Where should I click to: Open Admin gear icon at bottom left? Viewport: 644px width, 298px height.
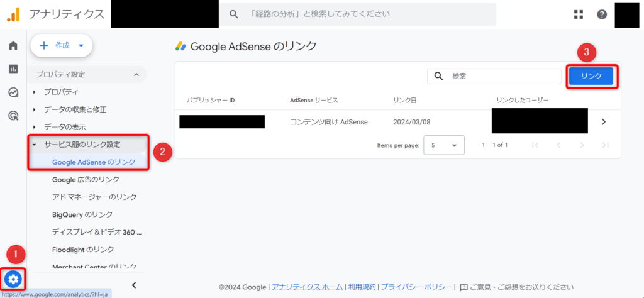tap(13, 280)
